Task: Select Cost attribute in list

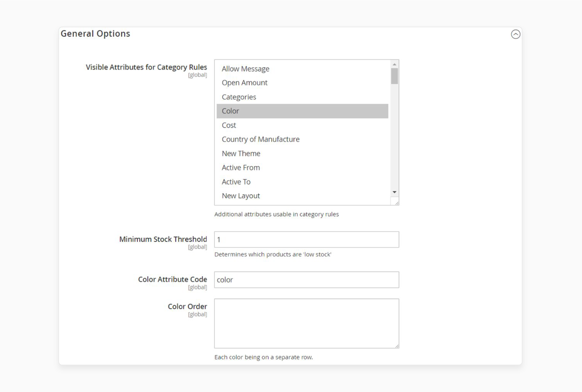Action: click(302, 125)
